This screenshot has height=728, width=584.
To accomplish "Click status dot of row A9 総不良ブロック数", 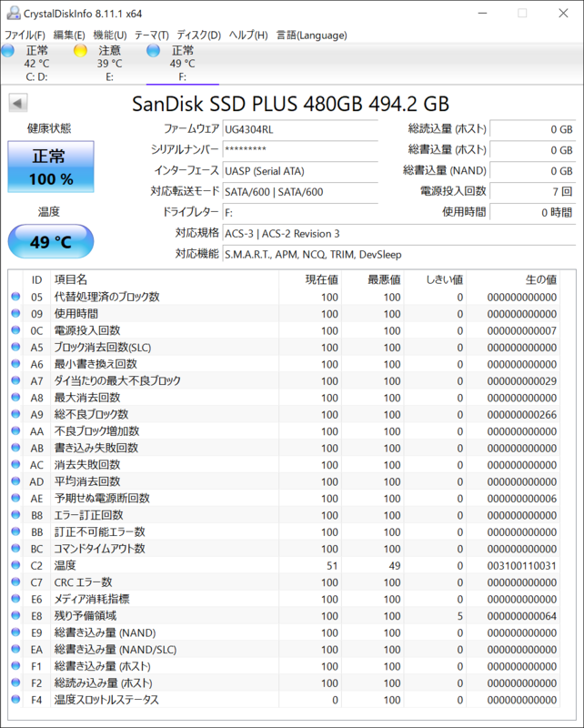I will pyautogui.click(x=15, y=414).
